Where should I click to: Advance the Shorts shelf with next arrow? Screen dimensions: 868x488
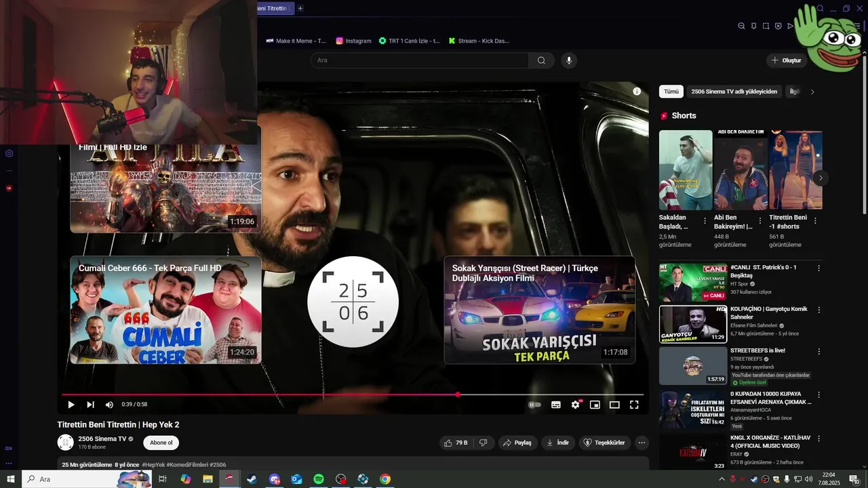(x=821, y=178)
